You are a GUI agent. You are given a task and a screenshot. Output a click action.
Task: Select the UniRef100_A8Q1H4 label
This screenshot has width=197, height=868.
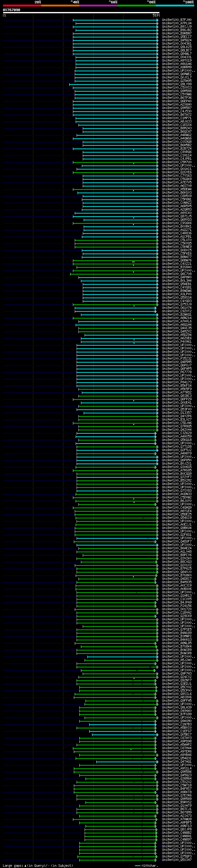click(177, 325)
